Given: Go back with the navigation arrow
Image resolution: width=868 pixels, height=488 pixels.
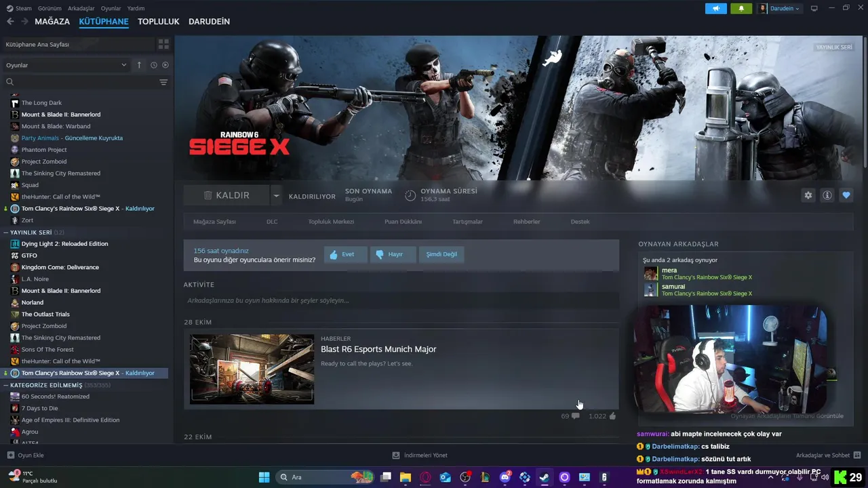Looking at the screenshot, I should [10, 22].
